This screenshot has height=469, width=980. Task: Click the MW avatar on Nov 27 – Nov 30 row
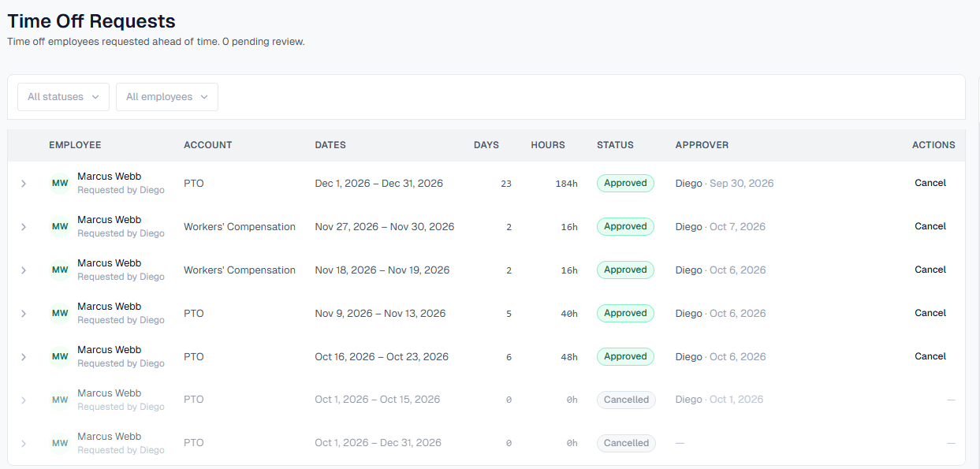pyautogui.click(x=60, y=227)
